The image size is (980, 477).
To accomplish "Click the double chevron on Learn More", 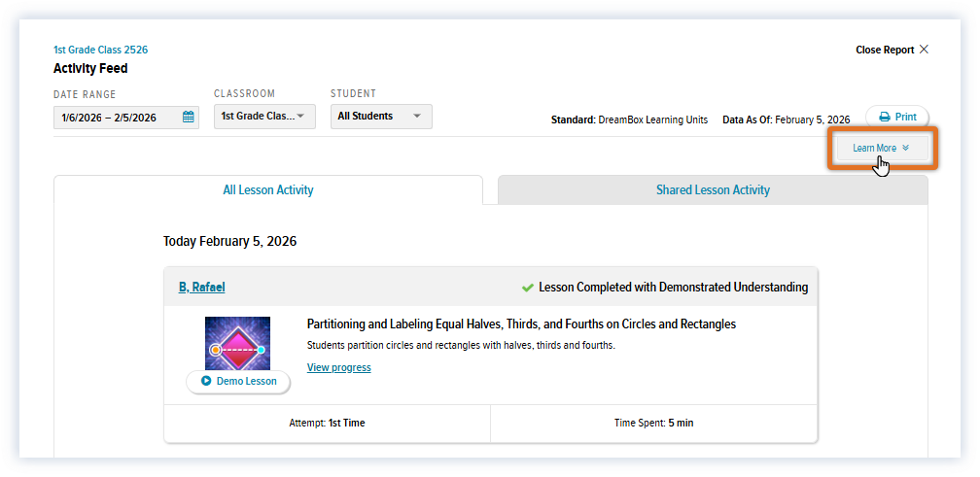I will 906,148.
